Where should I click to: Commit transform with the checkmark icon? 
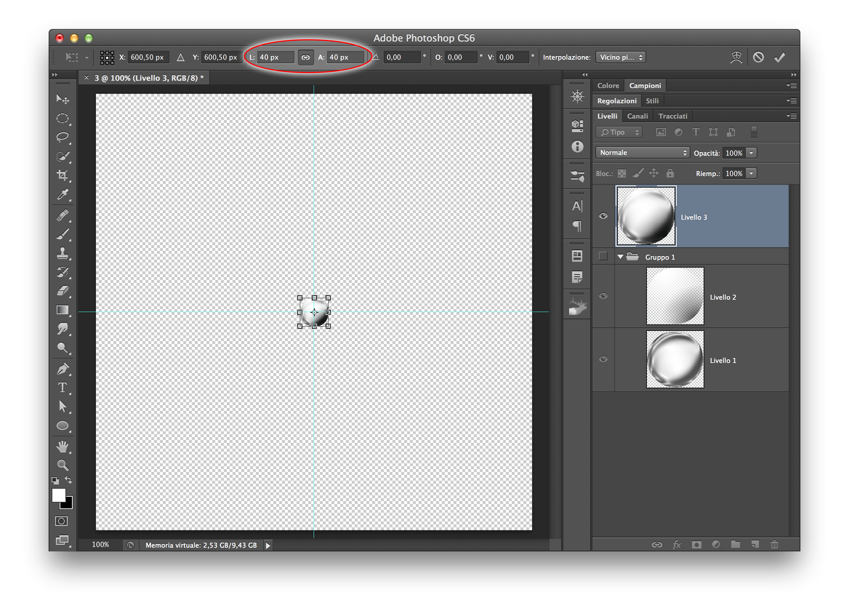pos(780,57)
